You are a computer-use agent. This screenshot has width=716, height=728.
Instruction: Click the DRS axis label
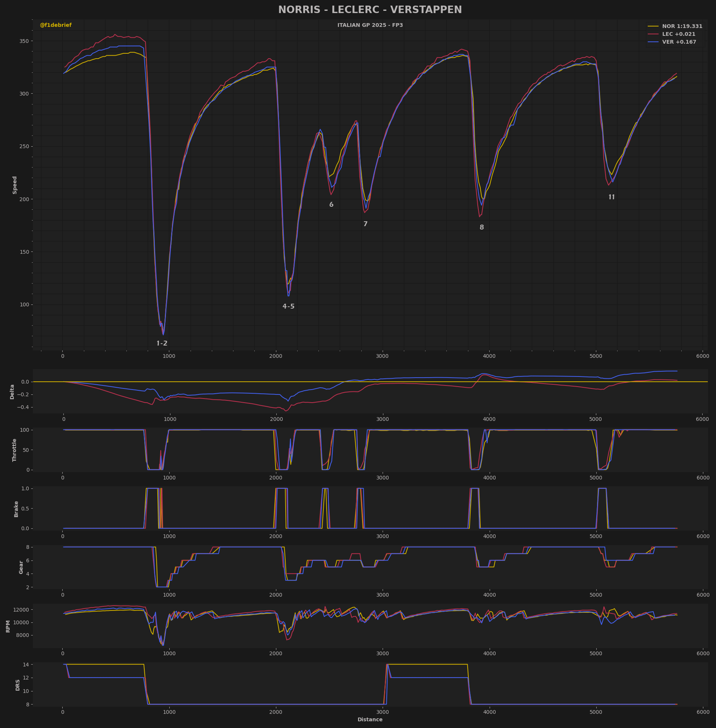point(18,685)
